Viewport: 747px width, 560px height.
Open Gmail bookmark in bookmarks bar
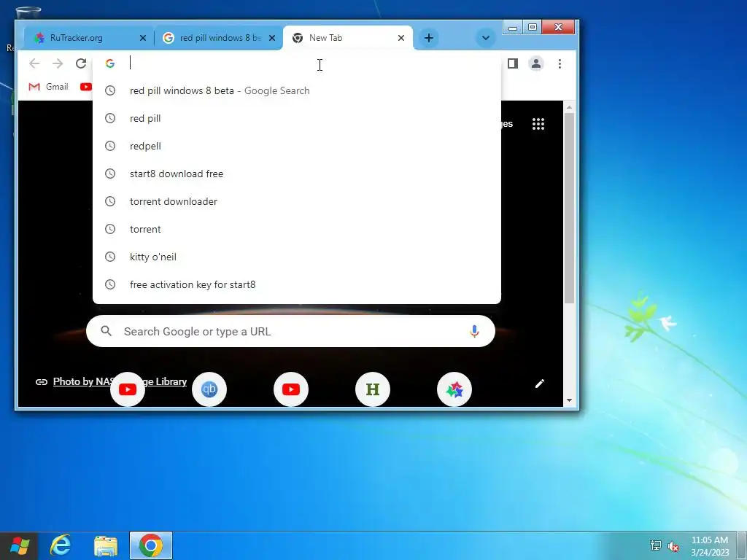49,87
